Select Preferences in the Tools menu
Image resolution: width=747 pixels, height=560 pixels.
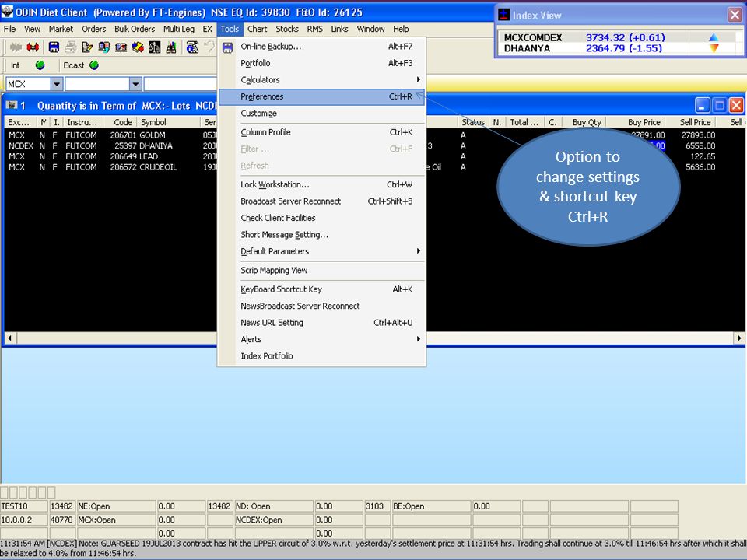click(x=321, y=96)
